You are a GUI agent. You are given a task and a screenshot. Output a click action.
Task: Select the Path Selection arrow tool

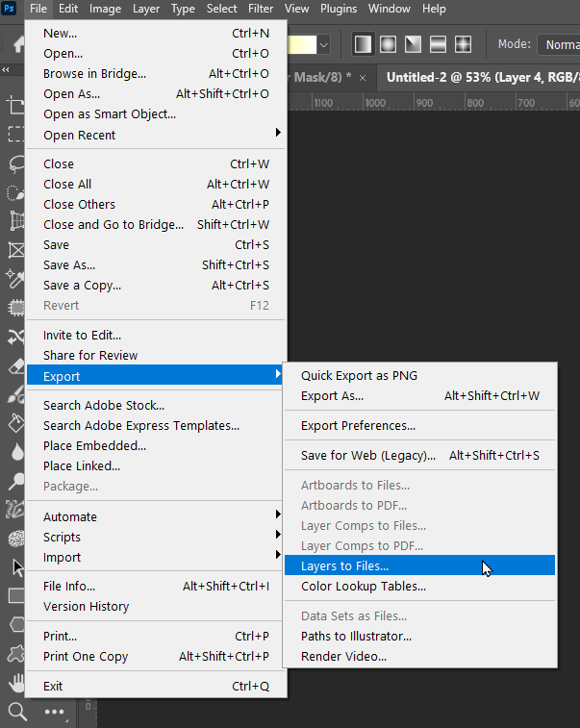(x=16, y=567)
